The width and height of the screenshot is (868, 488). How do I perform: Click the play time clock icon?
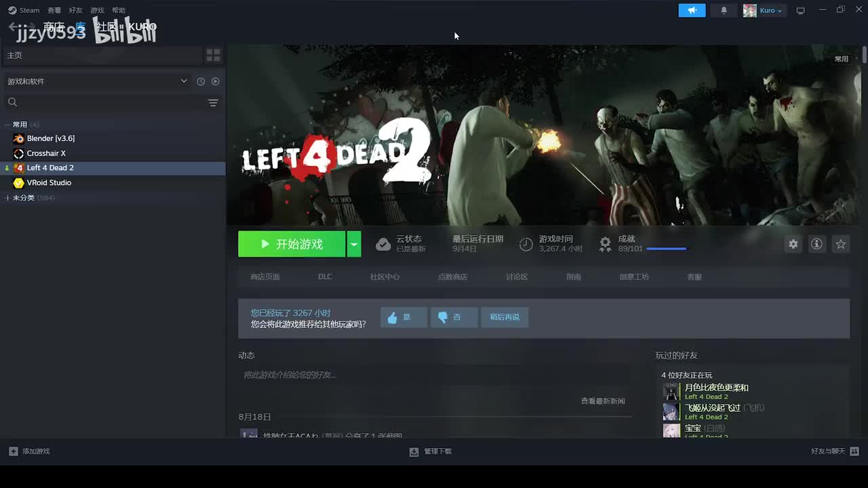pyautogui.click(x=526, y=244)
